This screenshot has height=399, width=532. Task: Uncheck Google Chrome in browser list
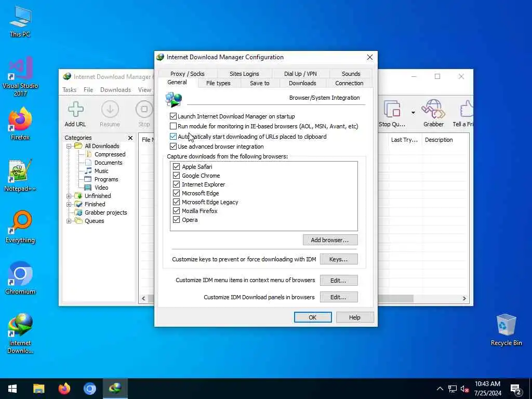176,176
